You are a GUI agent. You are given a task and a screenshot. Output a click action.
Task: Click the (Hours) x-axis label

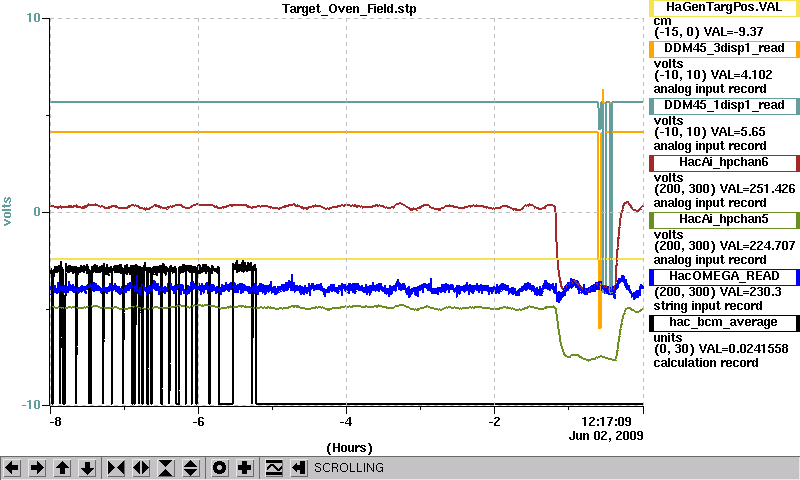click(x=349, y=448)
